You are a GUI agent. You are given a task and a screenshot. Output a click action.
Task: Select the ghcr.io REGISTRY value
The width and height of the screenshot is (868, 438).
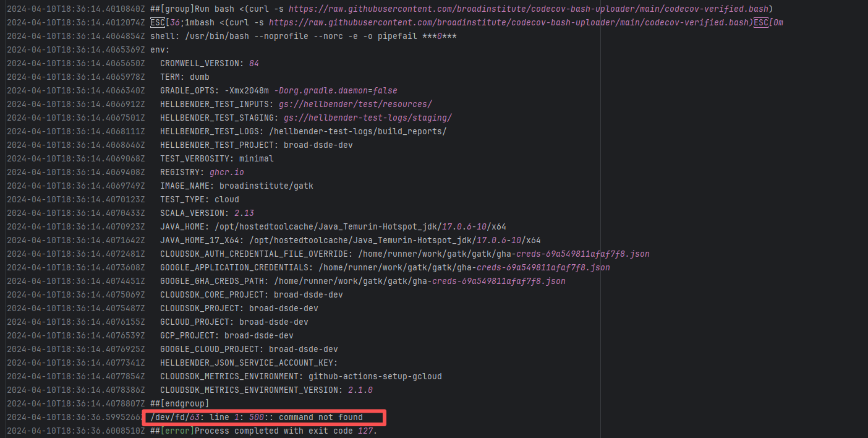[227, 172]
